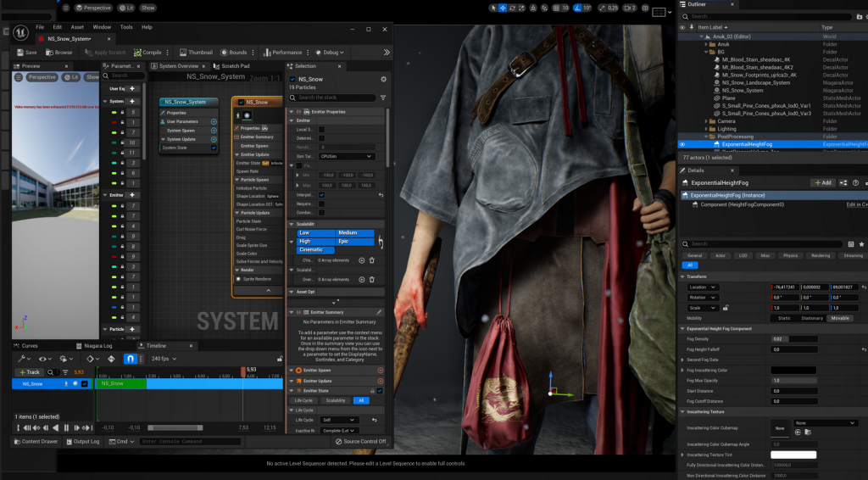Click the Save button in Niagara toolbar
Image resolution: width=868 pixels, height=480 pixels.
[x=25, y=53]
